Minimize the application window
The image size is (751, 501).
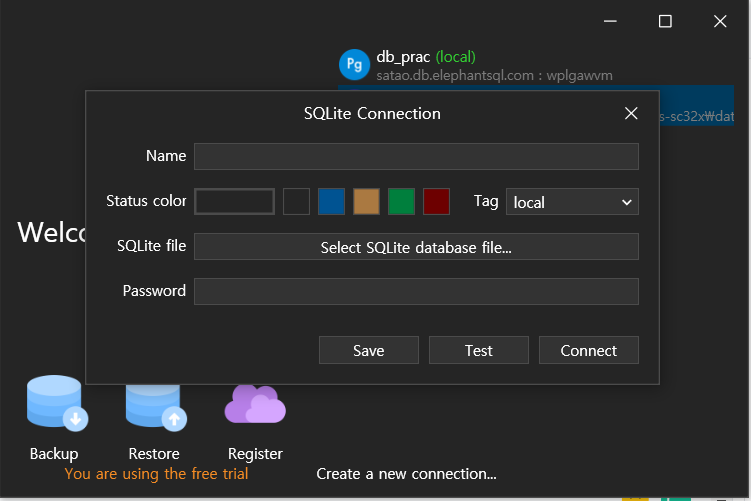coord(610,21)
